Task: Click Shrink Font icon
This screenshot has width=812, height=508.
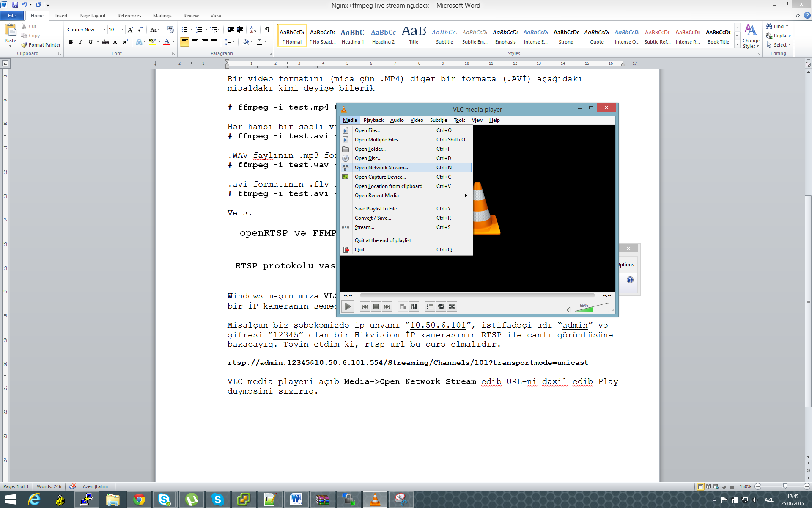Action: [x=140, y=30]
